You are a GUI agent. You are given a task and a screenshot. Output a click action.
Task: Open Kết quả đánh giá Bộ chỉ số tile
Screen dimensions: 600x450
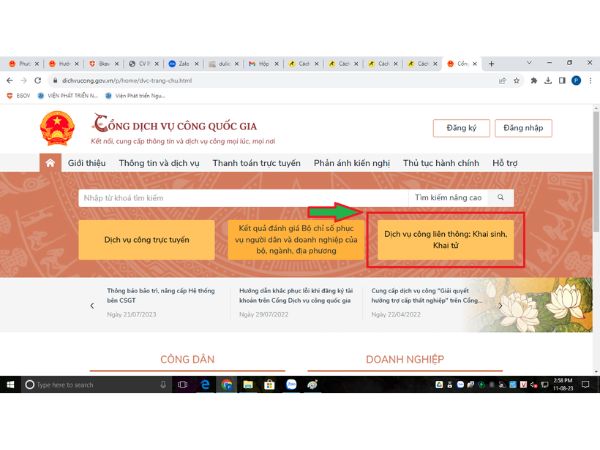coord(296,240)
